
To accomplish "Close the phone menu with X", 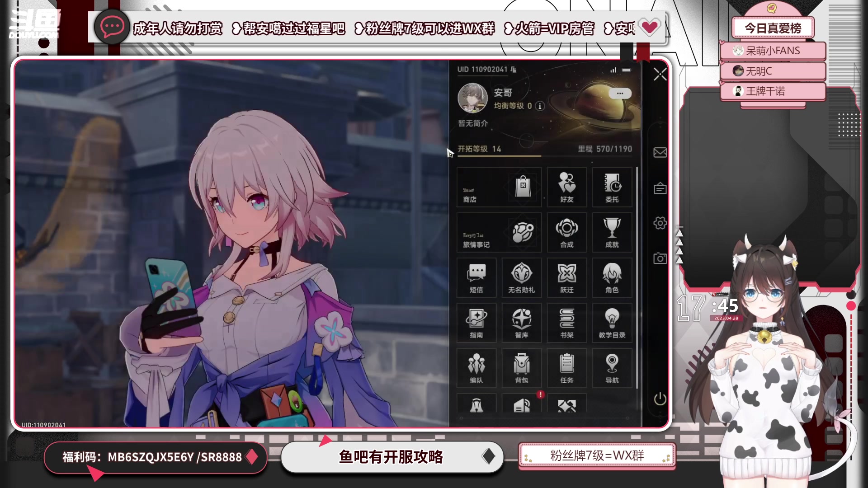I will click(x=660, y=75).
